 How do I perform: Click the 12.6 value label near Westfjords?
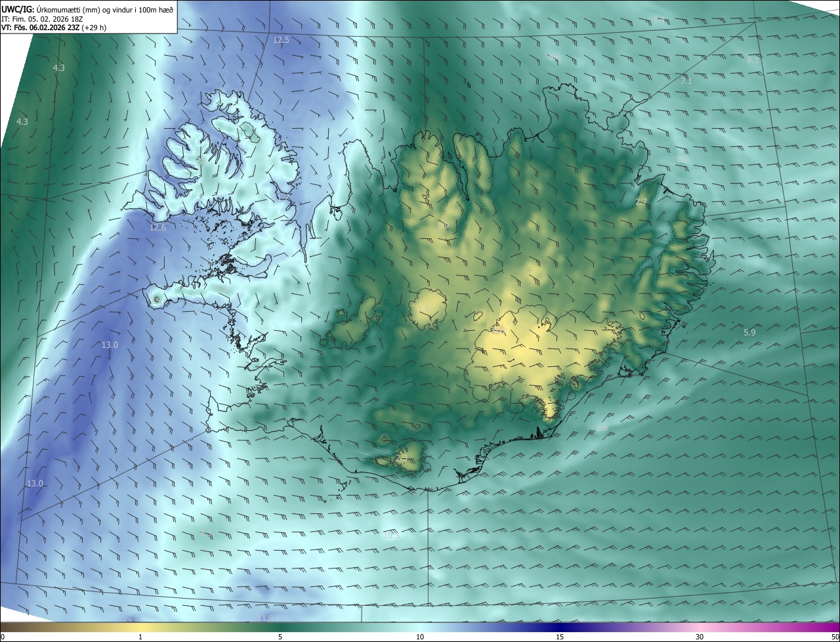(x=157, y=228)
